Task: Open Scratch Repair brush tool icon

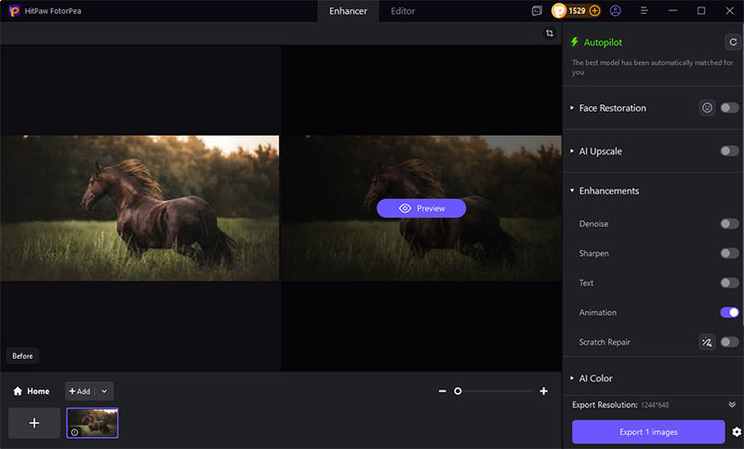Action: [x=707, y=342]
